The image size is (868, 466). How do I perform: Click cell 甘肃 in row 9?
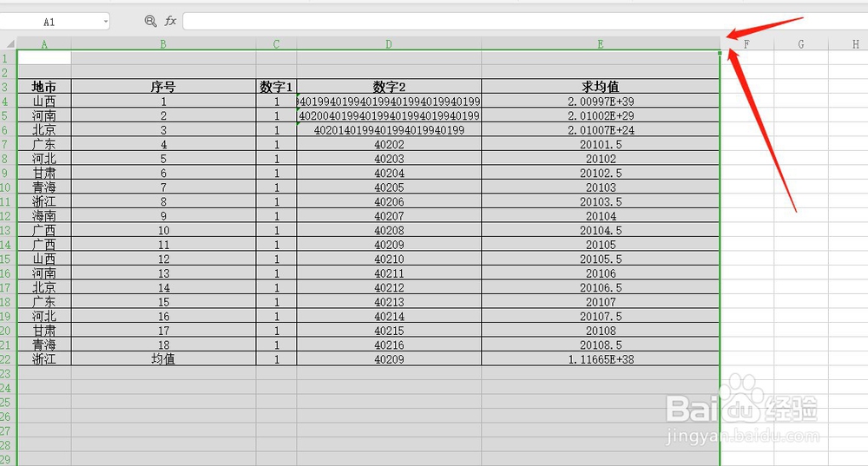pos(44,174)
